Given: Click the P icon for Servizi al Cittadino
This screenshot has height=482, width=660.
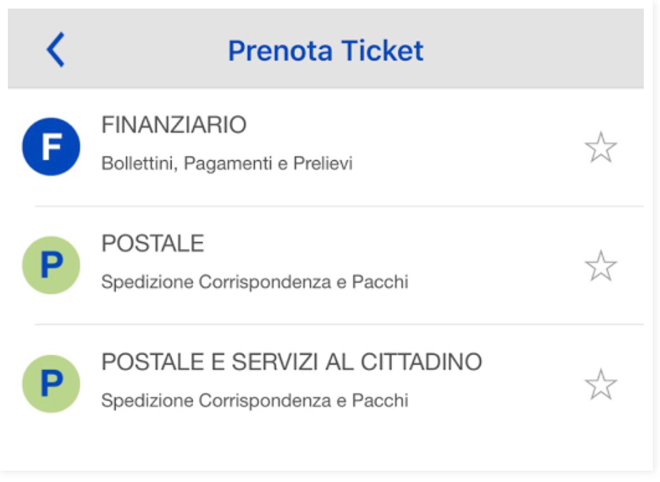Looking at the screenshot, I should point(51,383).
